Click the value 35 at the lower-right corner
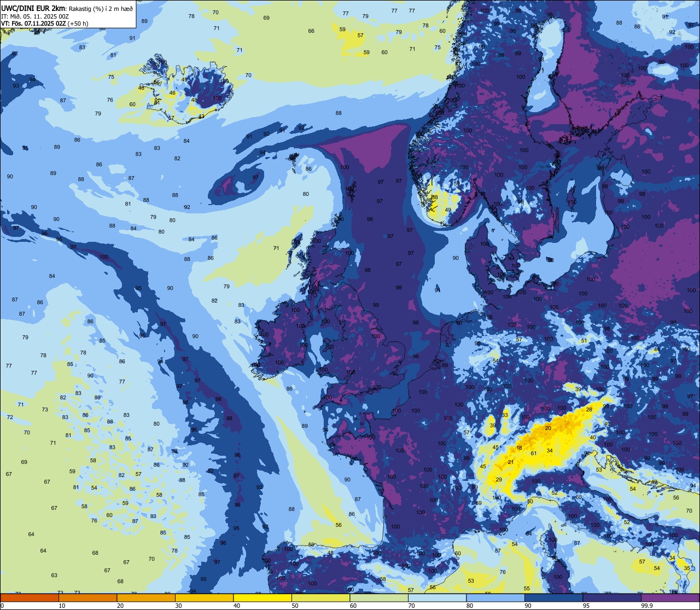This screenshot has height=610, width=700. [x=687, y=568]
